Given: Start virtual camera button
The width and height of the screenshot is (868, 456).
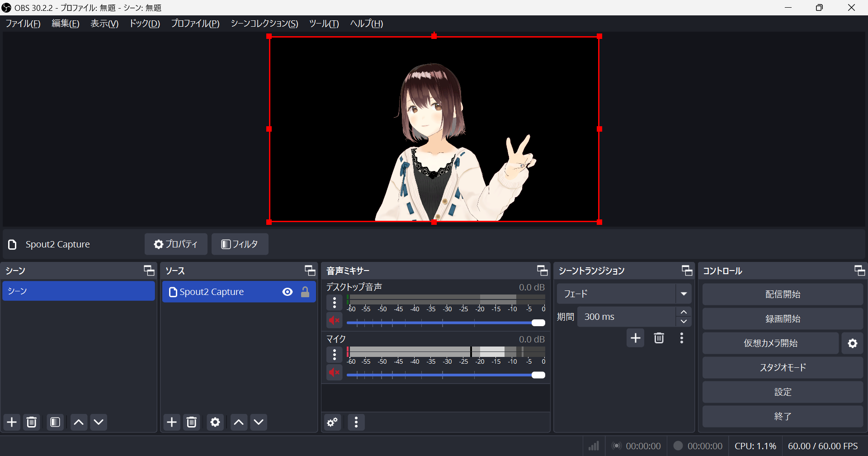Looking at the screenshot, I should pyautogui.click(x=770, y=343).
